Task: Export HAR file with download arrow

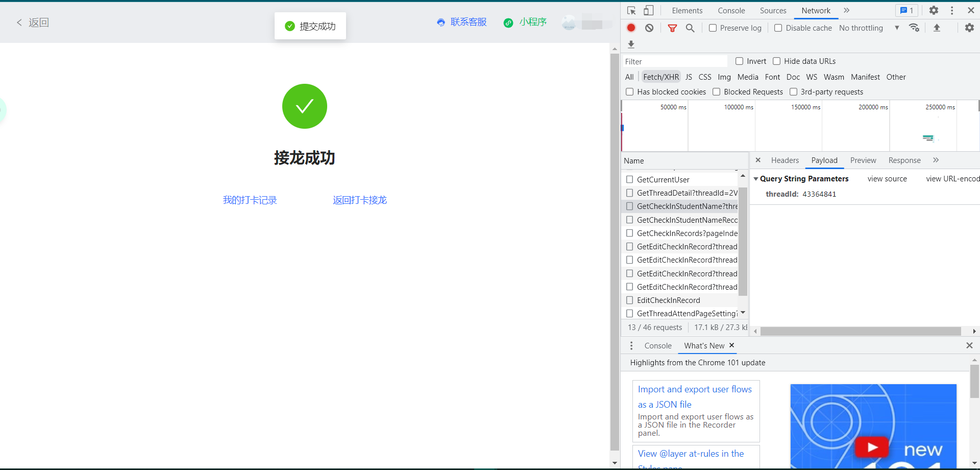Action: coord(631,44)
